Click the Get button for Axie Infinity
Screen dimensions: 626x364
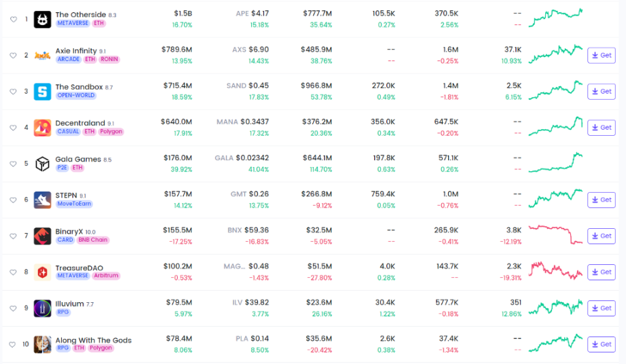tap(601, 55)
